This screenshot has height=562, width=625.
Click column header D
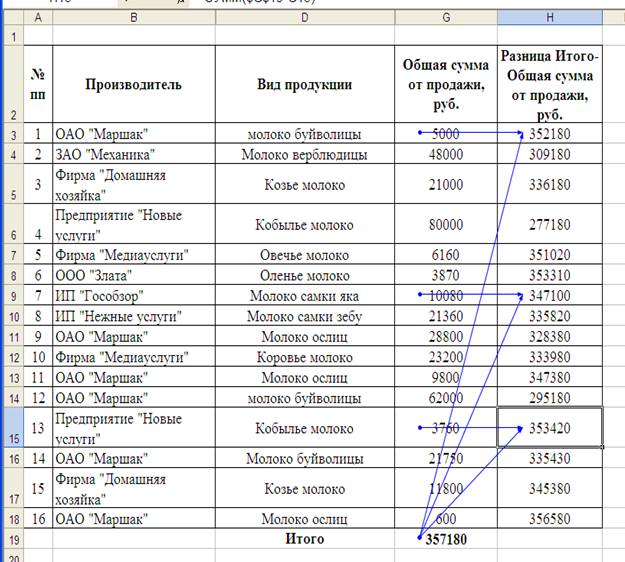304,18
